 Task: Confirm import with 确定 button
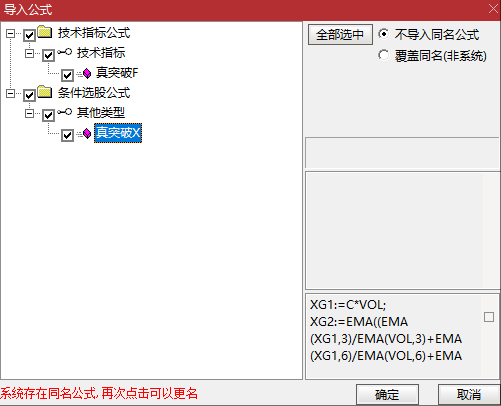387,395
